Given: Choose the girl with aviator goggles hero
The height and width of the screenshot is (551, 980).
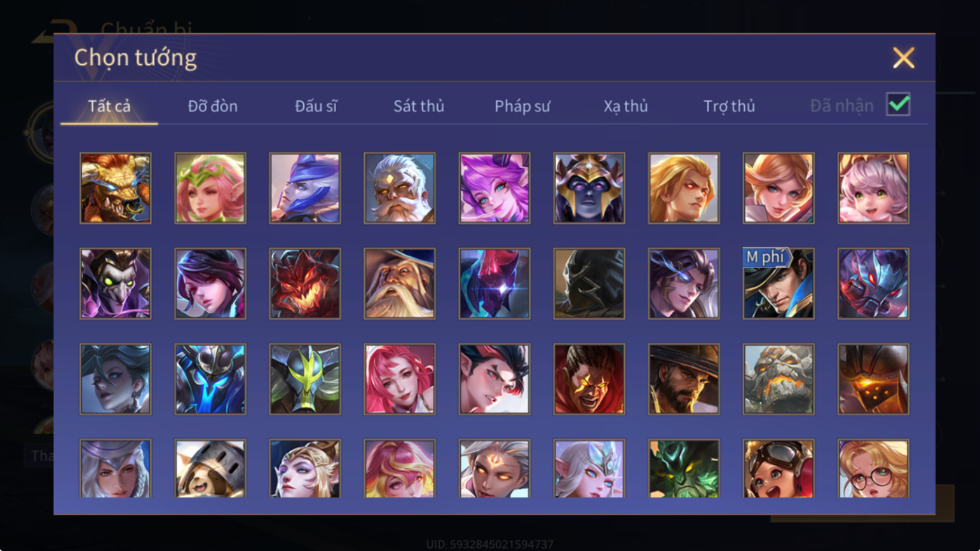Looking at the screenshot, I should pyautogui.click(x=779, y=468).
